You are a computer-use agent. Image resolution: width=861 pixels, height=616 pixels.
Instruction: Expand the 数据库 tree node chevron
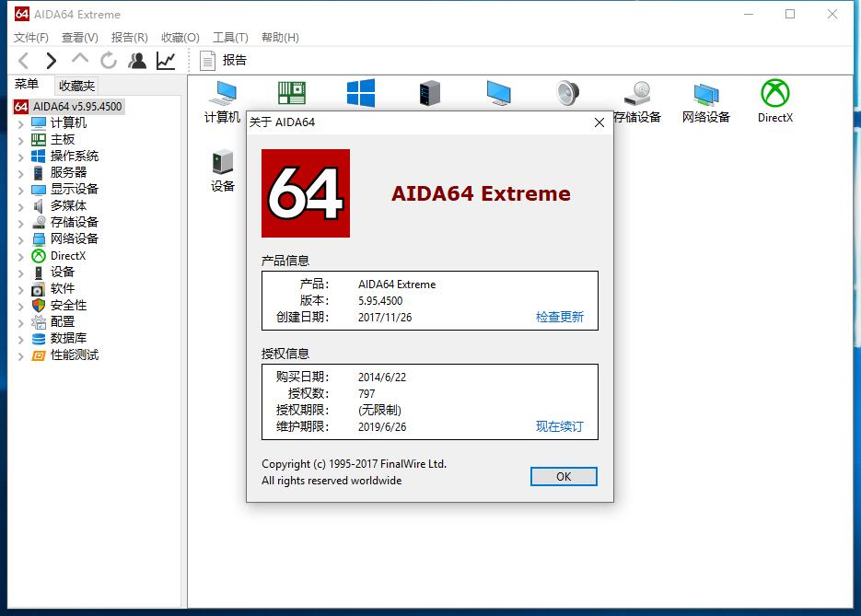20,339
